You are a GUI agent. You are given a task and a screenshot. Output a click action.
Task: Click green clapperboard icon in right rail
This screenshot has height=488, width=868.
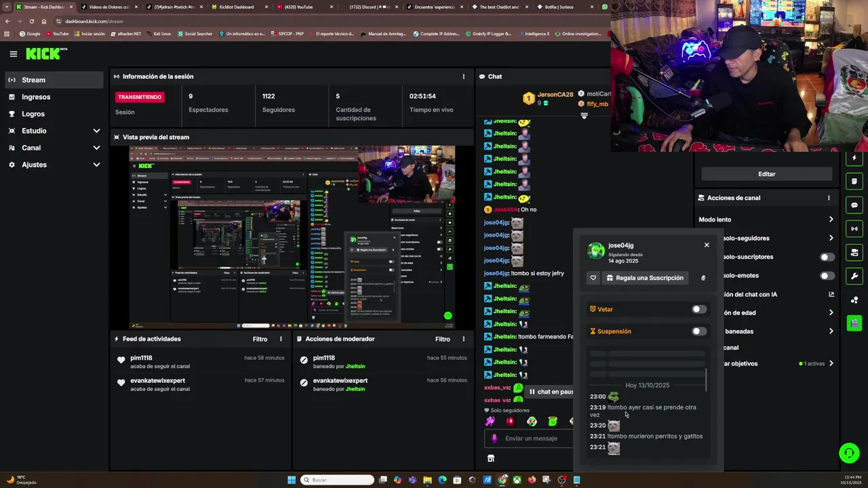click(x=854, y=323)
